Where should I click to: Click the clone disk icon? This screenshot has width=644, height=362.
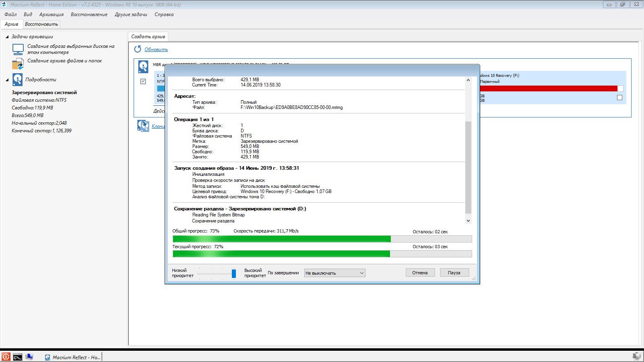[143, 126]
